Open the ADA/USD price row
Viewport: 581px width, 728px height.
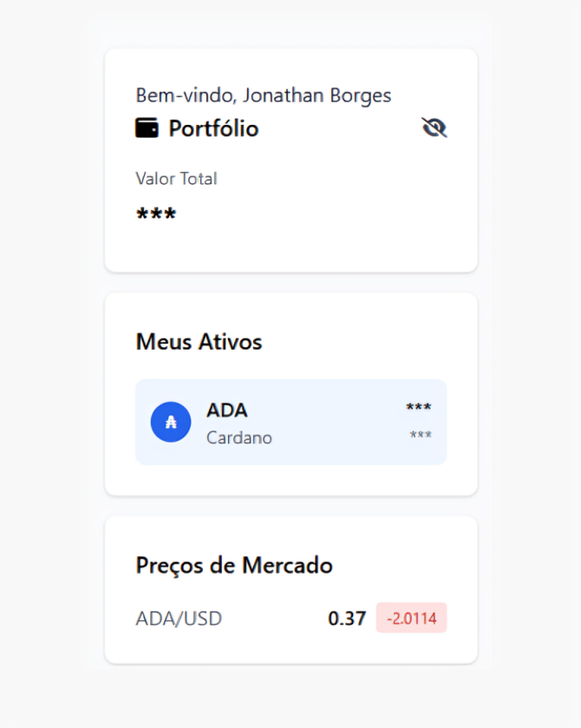coord(290,618)
